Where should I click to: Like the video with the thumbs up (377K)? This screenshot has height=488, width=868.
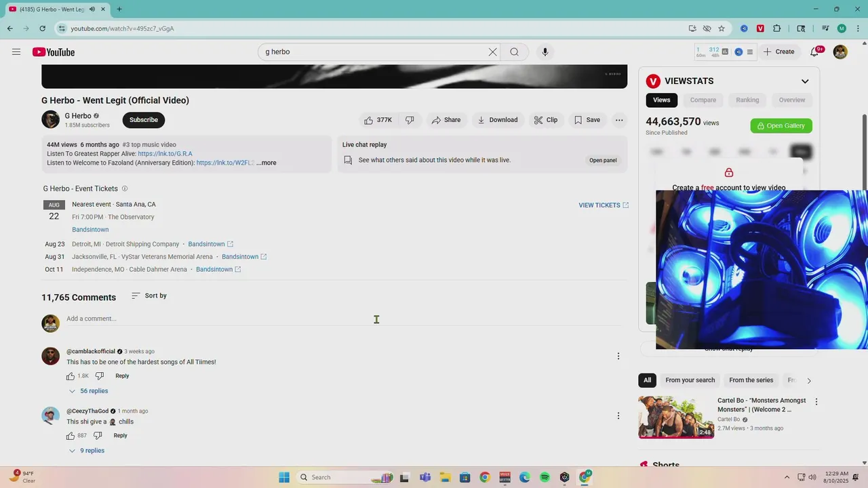[x=378, y=120]
